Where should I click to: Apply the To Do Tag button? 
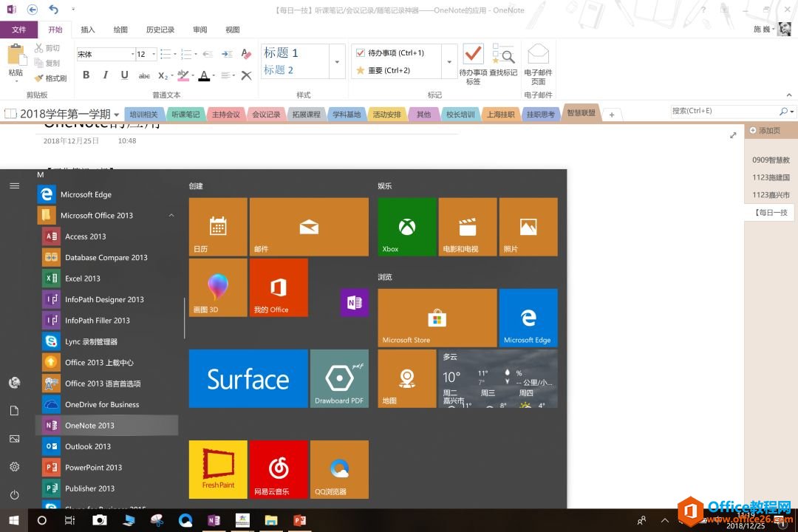(473, 58)
